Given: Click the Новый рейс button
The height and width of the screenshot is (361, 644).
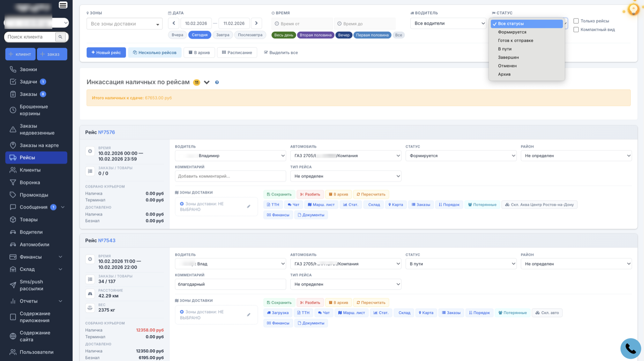Looking at the screenshot, I should pyautogui.click(x=106, y=52).
